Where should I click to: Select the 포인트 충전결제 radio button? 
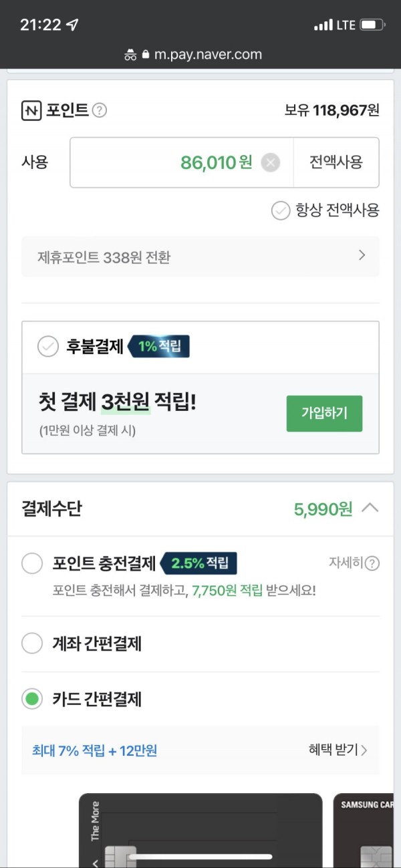point(32,563)
